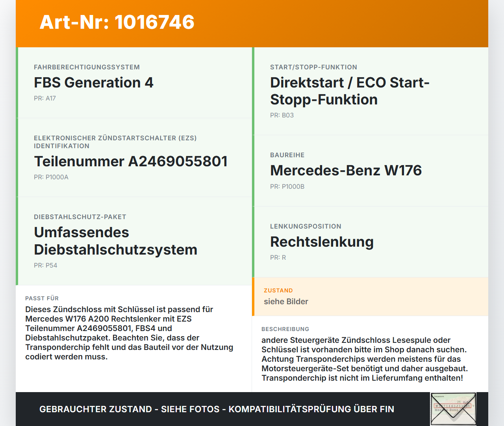Click the PR: A17 code

45,98
